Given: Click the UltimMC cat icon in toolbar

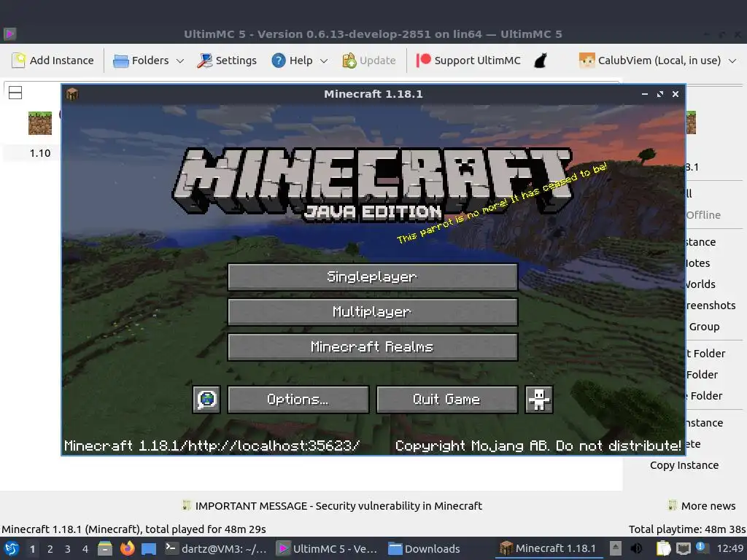Looking at the screenshot, I should pyautogui.click(x=540, y=61).
